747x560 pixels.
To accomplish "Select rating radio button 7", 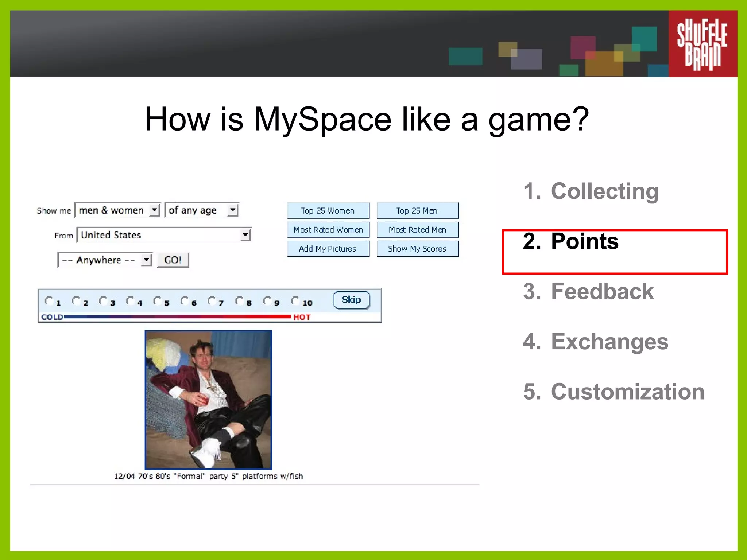I will point(212,301).
